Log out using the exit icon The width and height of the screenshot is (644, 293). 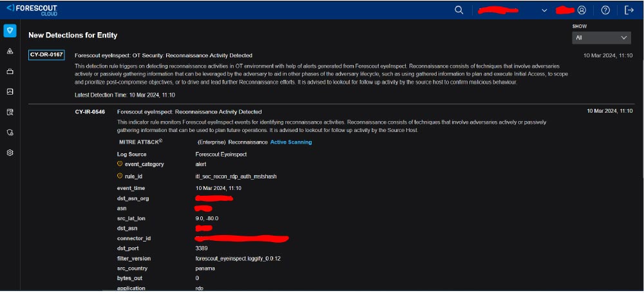point(629,10)
